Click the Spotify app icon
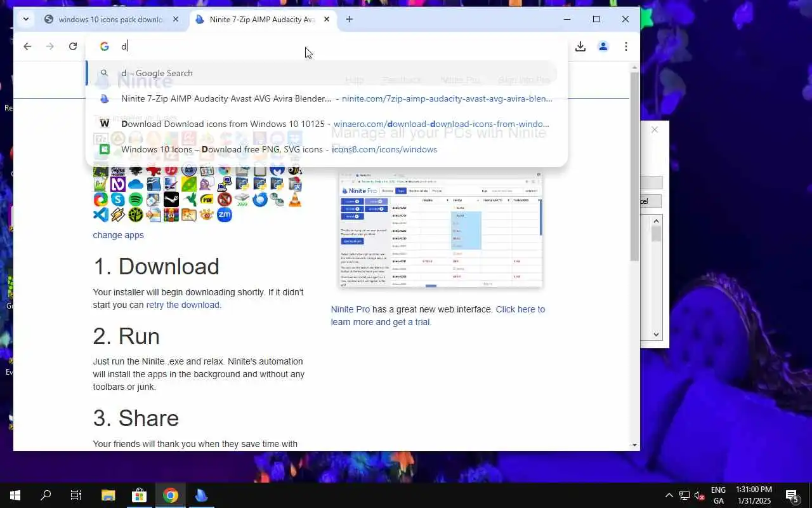Screen dimensions: 812x508 [136, 199]
